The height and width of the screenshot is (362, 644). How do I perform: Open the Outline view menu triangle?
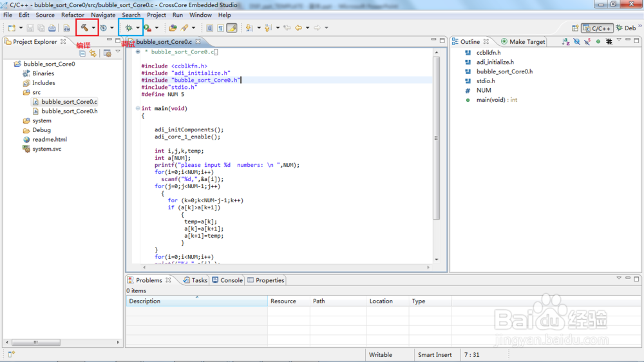click(618, 40)
